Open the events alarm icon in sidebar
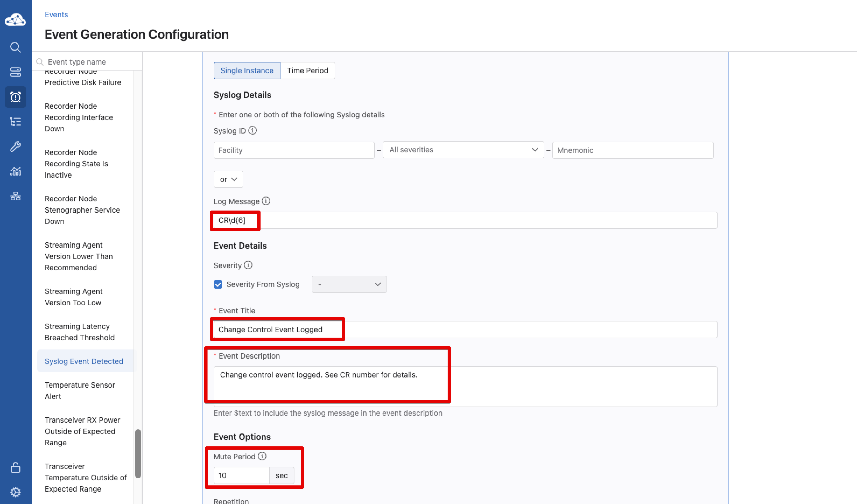857x504 pixels. click(15, 97)
